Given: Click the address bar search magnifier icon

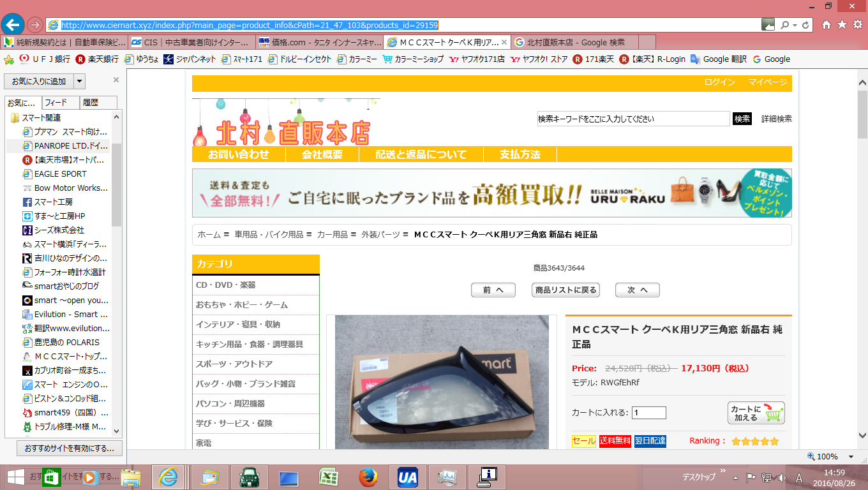Looking at the screenshot, I should click(x=784, y=25).
